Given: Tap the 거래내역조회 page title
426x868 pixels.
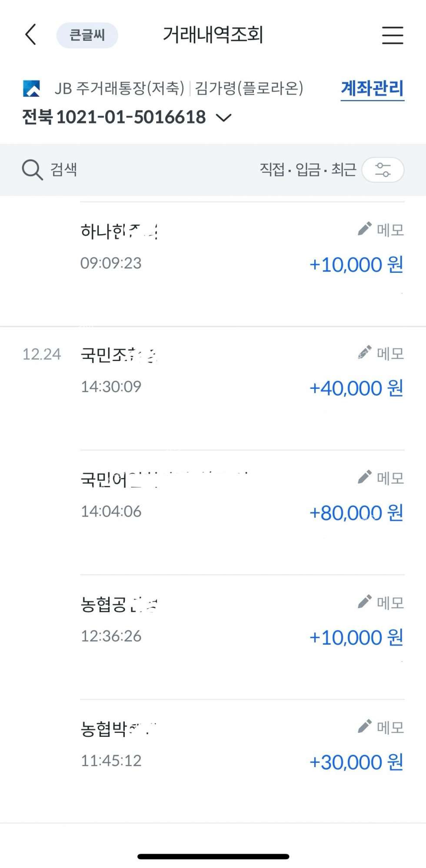Looking at the screenshot, I should 213,35.
